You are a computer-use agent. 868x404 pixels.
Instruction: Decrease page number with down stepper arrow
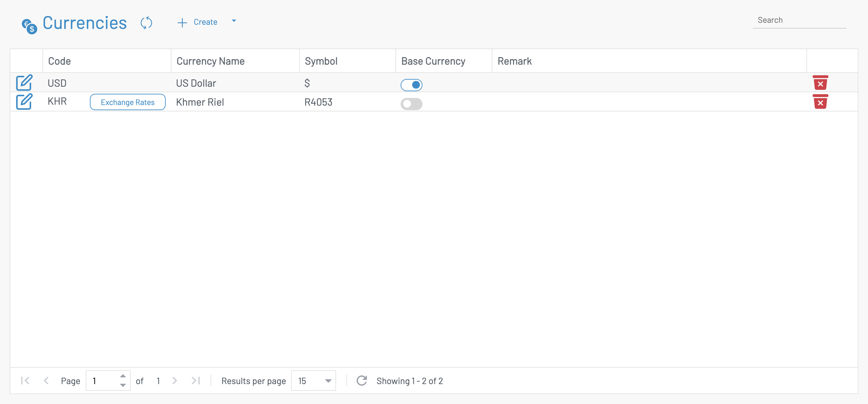[x=123, y=385]
